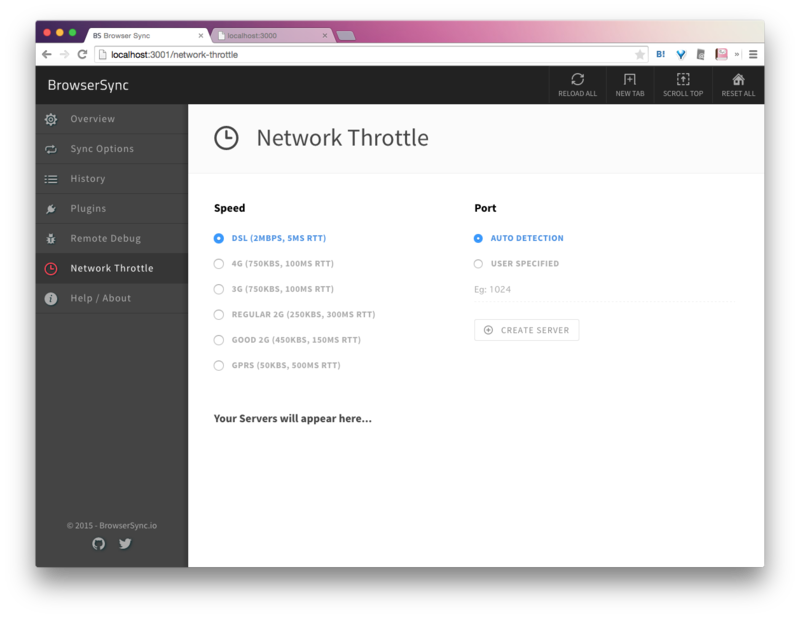This screenshot has height=618, width=800.
Task: Select 4G (750kbs, 100ms RTT) speed
Action: pyautogui.click(x=273, y=264)
